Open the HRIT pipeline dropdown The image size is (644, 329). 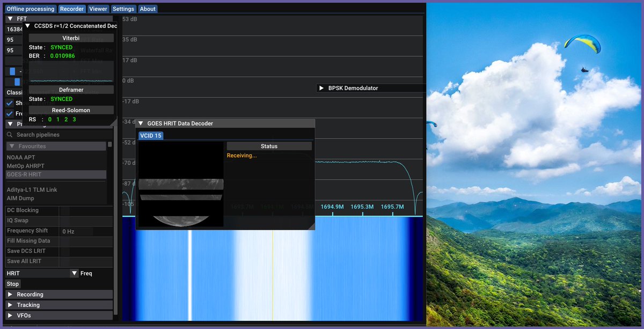74,273
